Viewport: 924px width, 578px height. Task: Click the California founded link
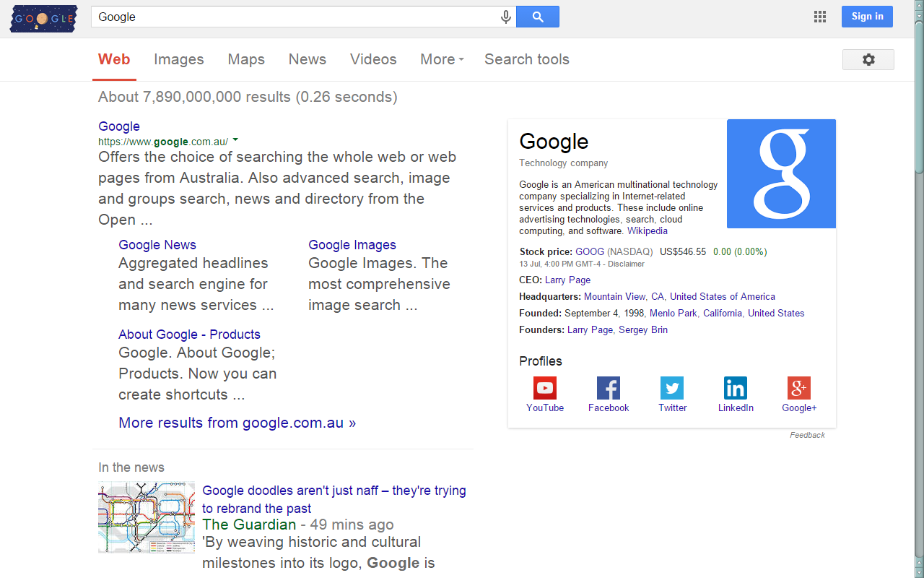tap(723, 313)
